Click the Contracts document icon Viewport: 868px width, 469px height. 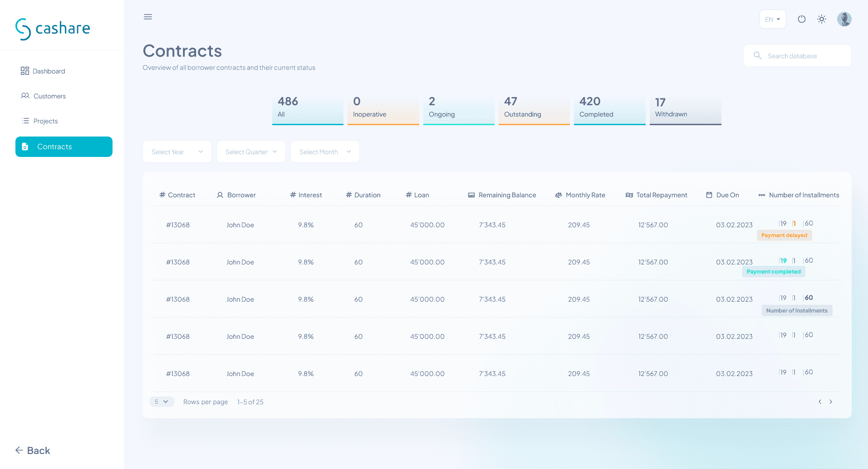click(x=25, y=147)
